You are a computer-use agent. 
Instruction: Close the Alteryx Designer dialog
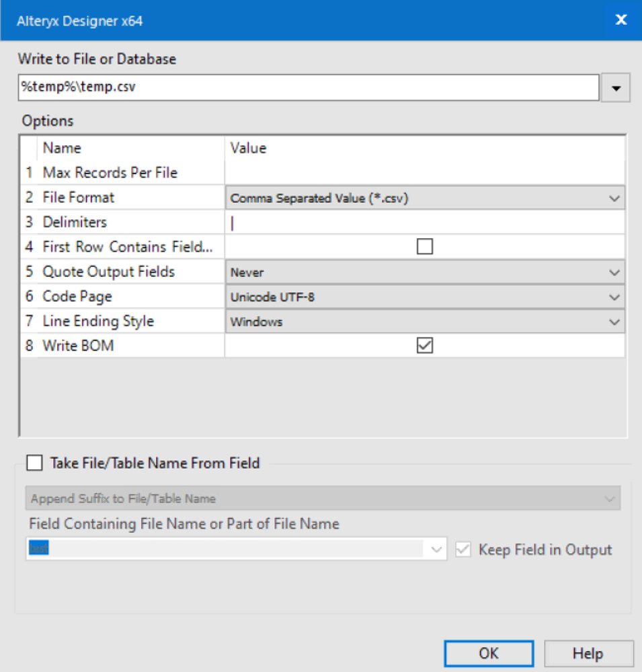click(x=621, y=20)
